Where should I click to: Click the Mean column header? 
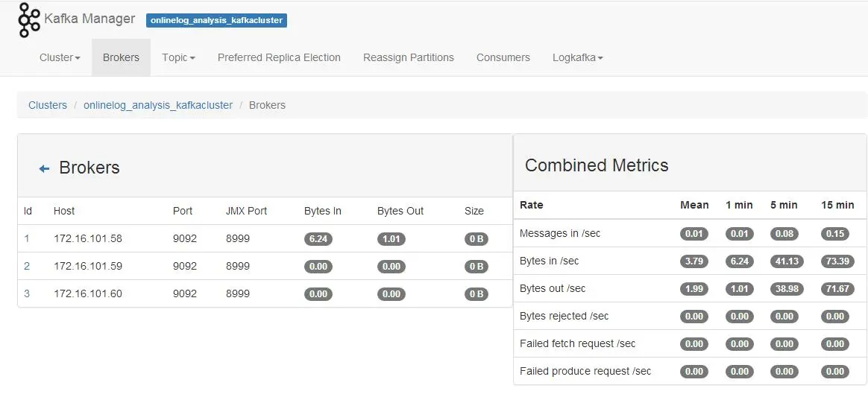tap(694, 205)
